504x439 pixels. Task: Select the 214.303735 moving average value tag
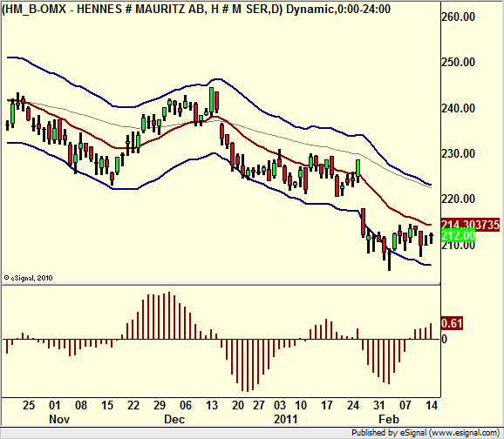click(x=470, y=225)
